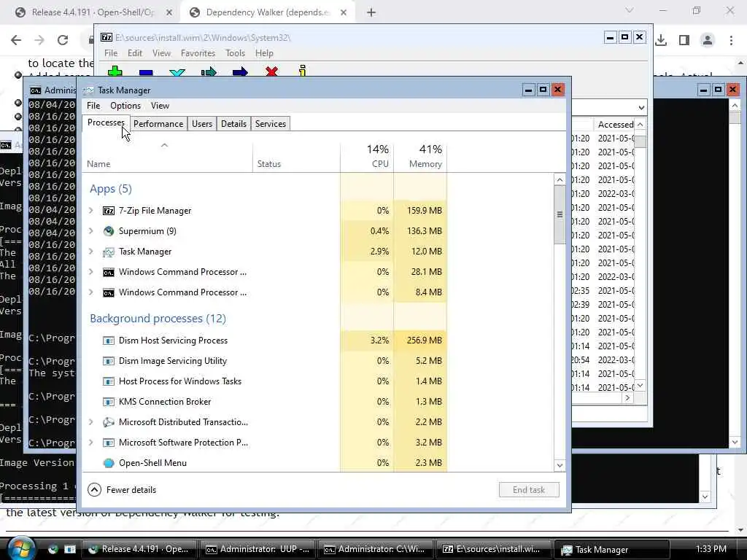Open the browser profile avatar
This screenshot has width=747, height=560.
[708, 40]
